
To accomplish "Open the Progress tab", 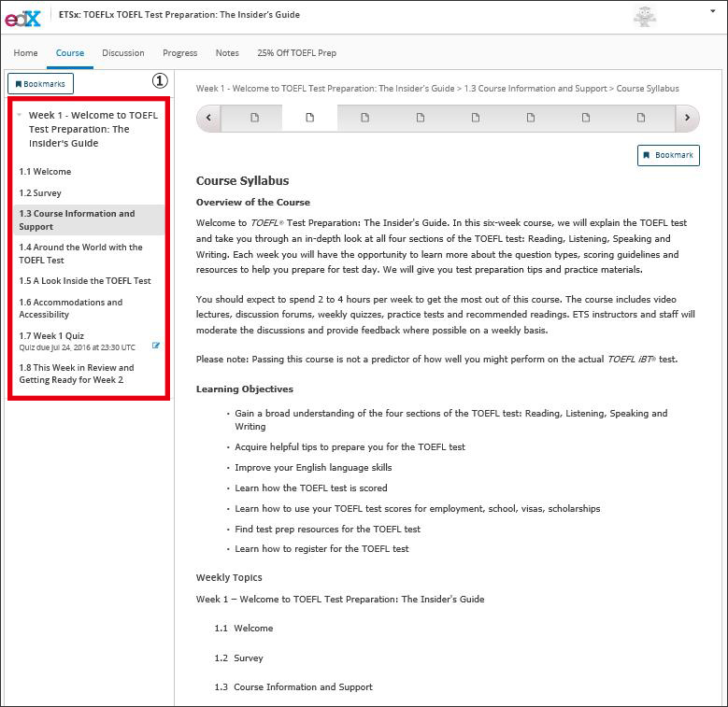I will pyautogui.click(x=179, y=53).
